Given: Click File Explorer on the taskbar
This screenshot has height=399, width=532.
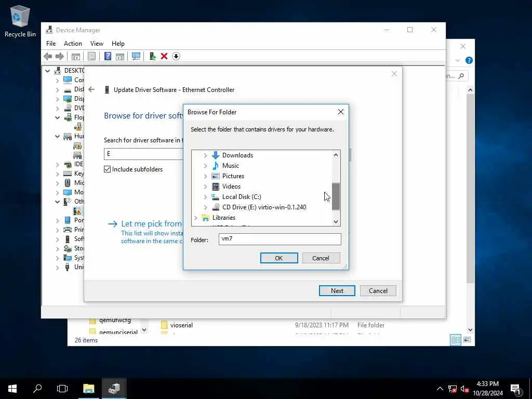Looking at the screenshot, I should [x=88, y=389].
